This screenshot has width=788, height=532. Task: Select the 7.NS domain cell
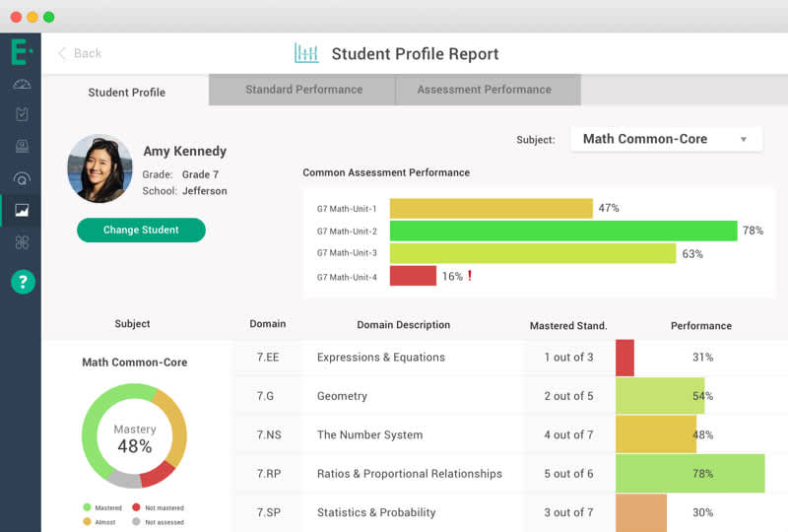[269, 434]
